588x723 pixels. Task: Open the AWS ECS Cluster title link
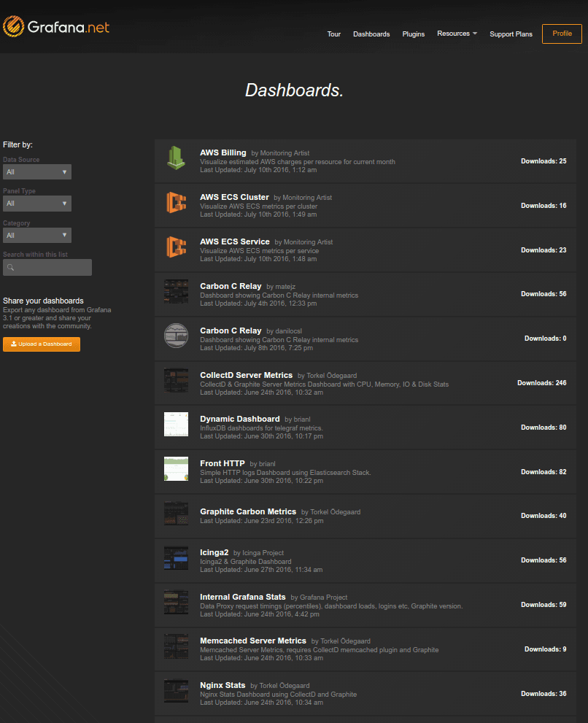point(234,197)
